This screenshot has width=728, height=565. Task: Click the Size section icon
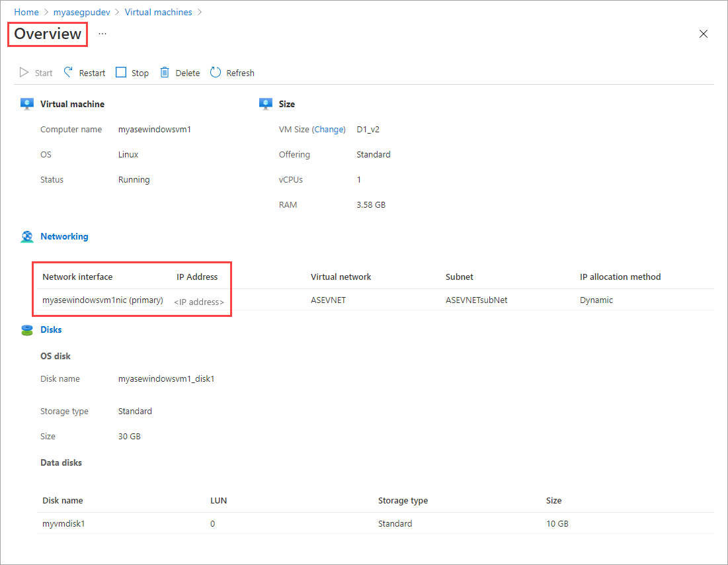pyautogui.click(x=264, y=103)
